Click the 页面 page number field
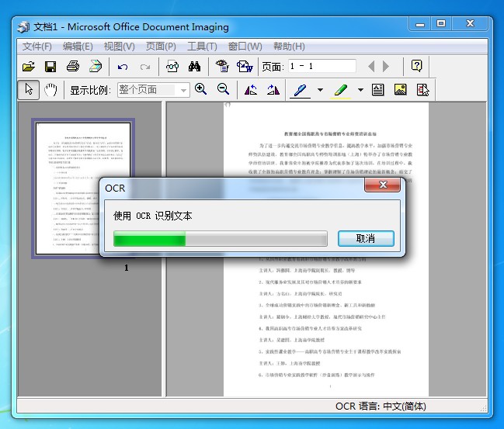 point(322,67)
